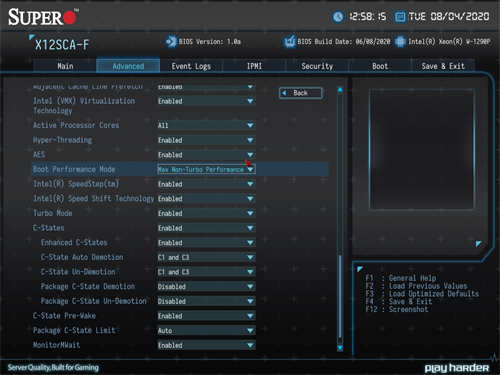
Task: Click the Intel Xeon processor icon
Action: [x=400, y=42]
